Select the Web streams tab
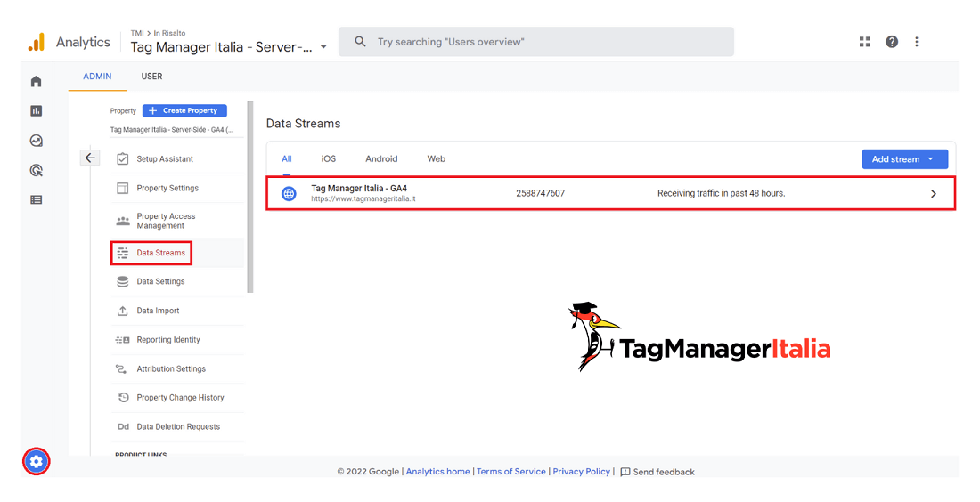The image size is (980, 502). click(x=437, y=158)
